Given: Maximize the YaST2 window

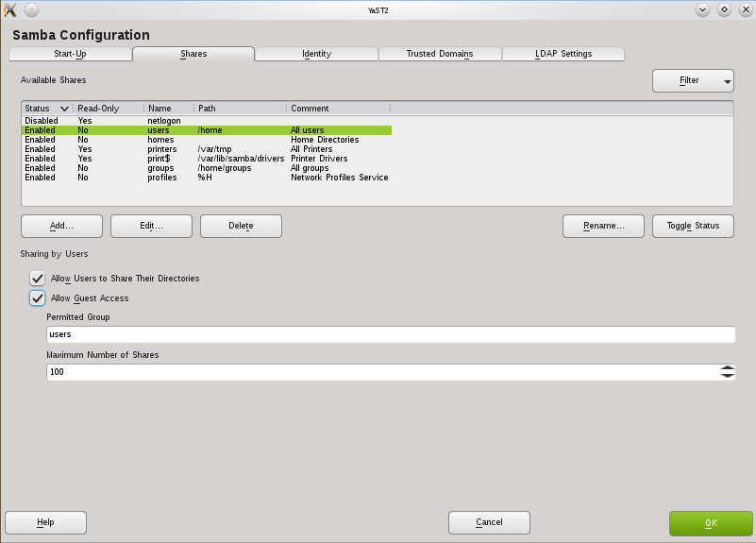Looking at the screenshot, I should click(724, 9).
